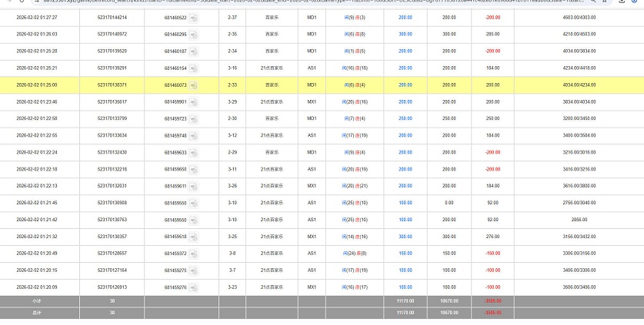Image resolution: width=644 pixels, height=325 pixels.
Task: Click the browser reload button
Action: pos(21,2)
